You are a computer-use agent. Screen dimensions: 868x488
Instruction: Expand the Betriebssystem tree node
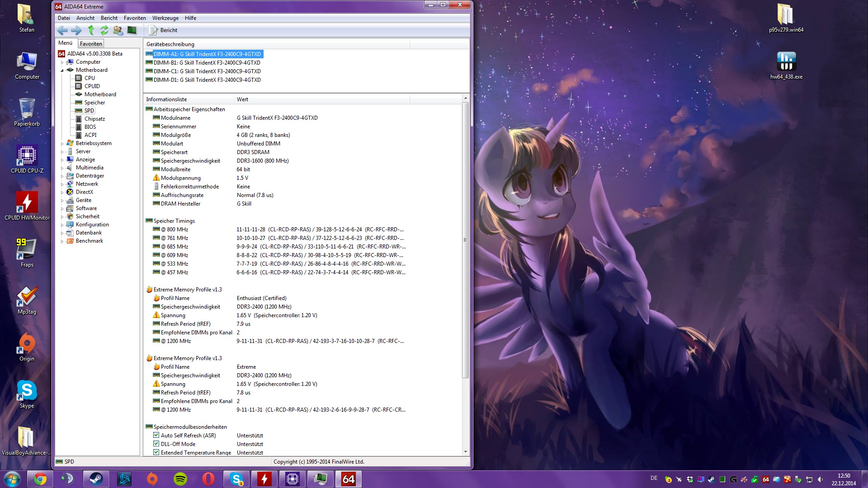[62, 144]
